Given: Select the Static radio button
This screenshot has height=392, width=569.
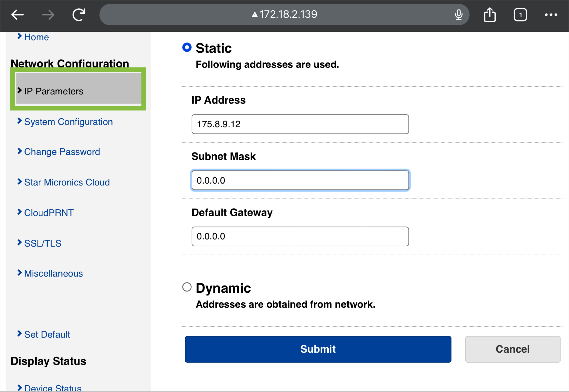Looking at the screenshot, I should click(187, 47).
